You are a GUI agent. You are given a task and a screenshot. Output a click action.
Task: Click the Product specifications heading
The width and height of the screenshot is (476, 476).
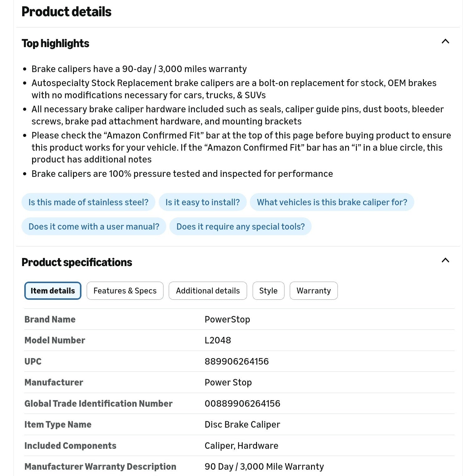click(77, 262)
